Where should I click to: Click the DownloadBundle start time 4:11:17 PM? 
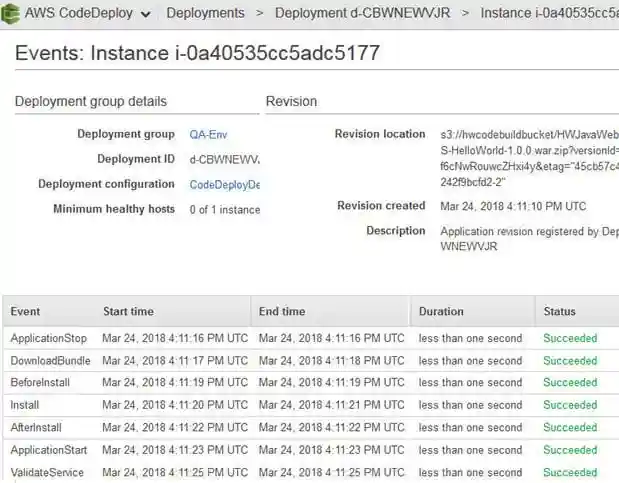tap(175, 361)
